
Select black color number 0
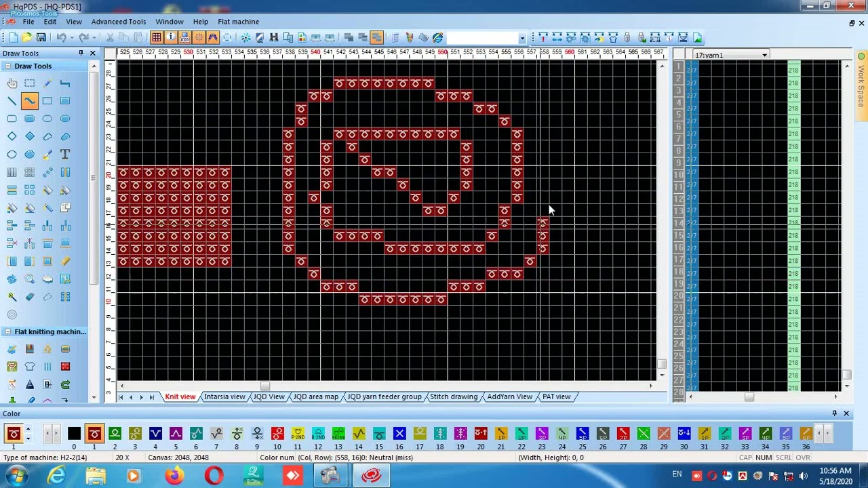[74, 434]
